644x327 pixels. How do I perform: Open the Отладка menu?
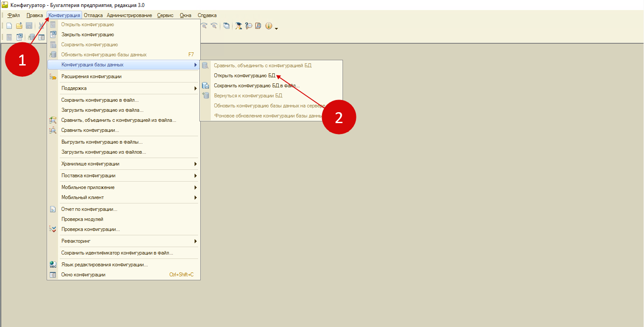(93, 15)
